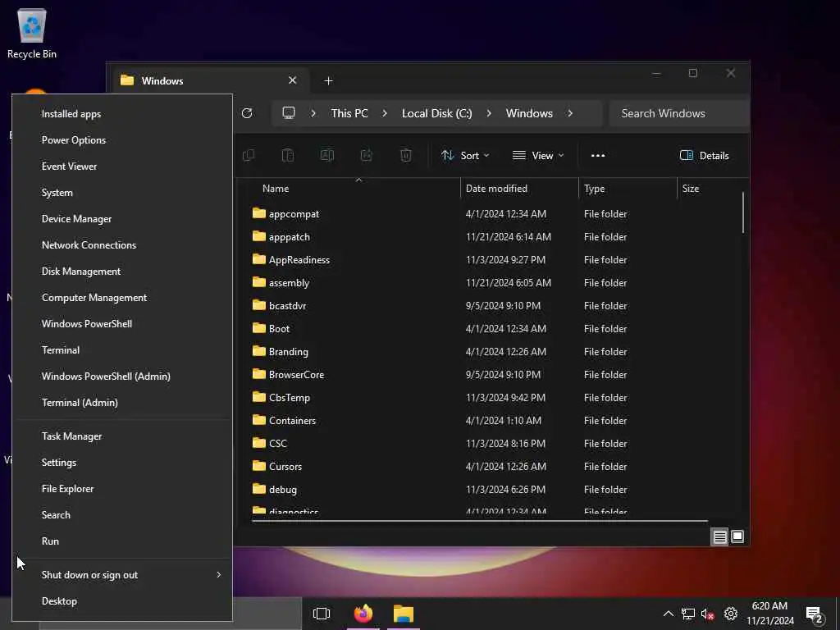Select Installed apps from menu

122,113
